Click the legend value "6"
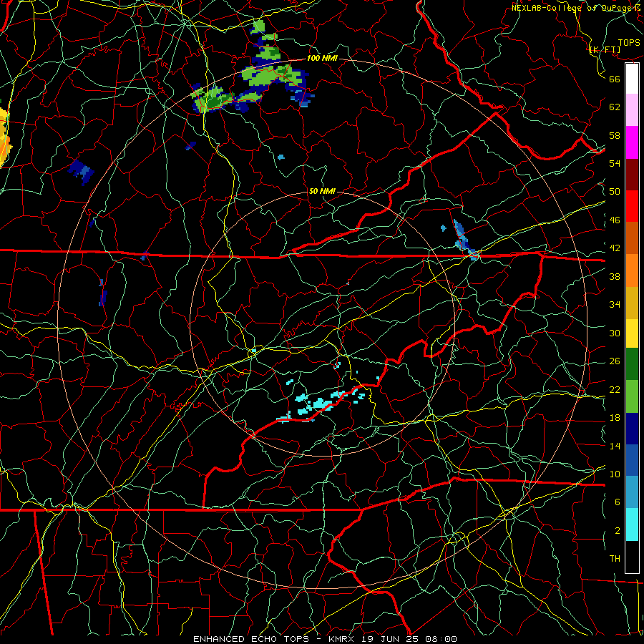Screen dimensions: 644x644 click(617, 502)
